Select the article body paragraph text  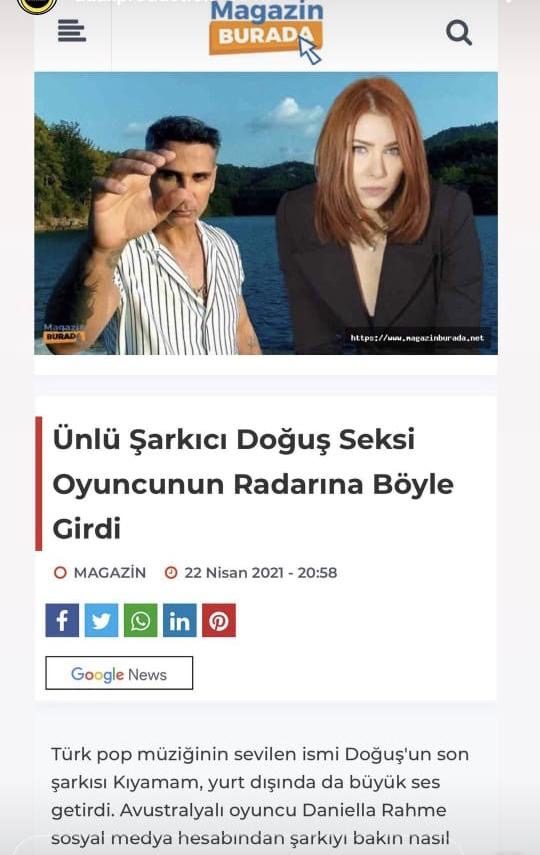point(260,796)
